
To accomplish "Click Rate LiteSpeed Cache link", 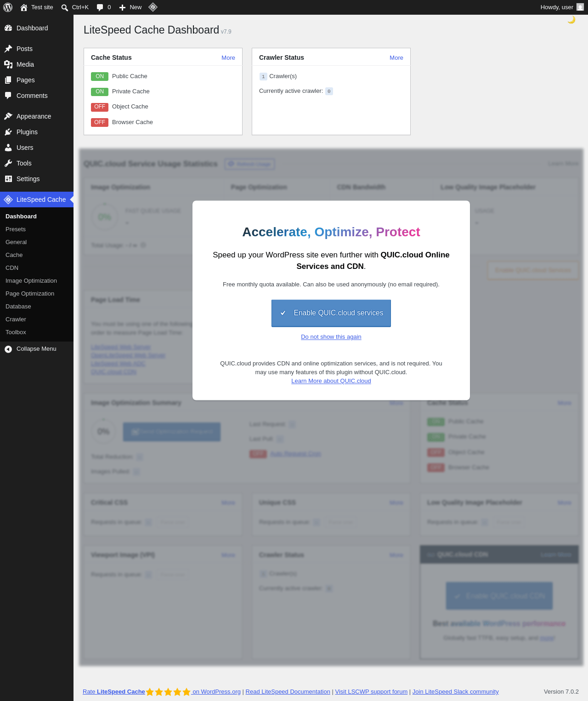I will pyautogui.click(x=114, y=692).
